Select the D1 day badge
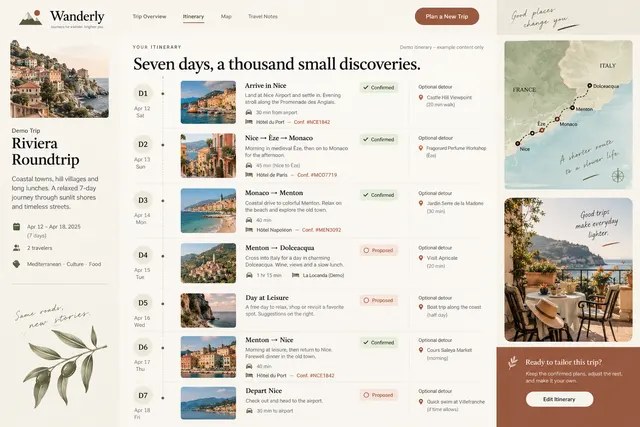The image size is (640, 427). point(143,93)
